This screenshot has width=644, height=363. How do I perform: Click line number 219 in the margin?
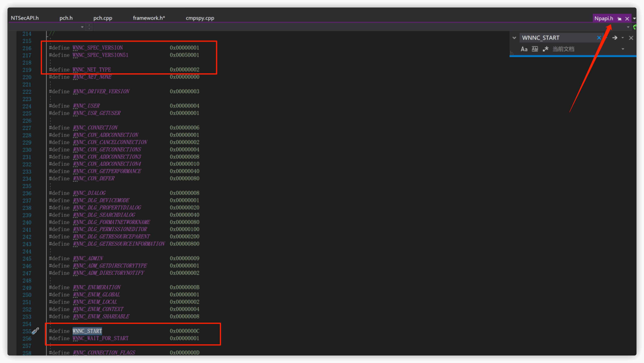pos(27,70)
